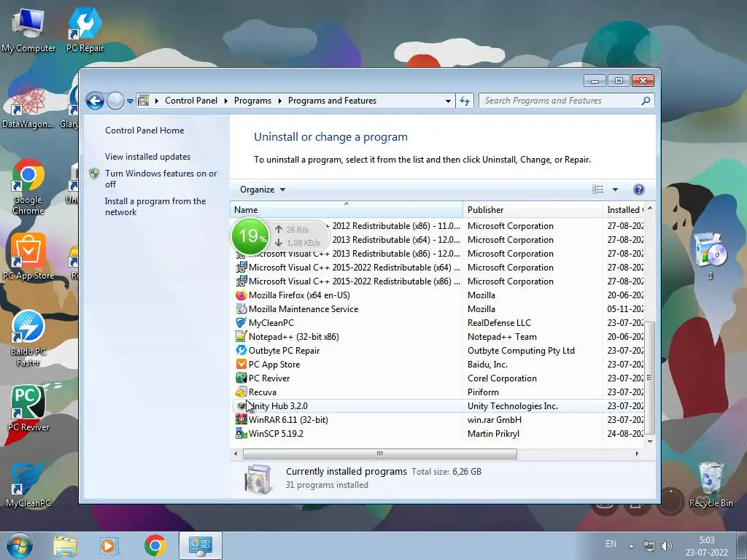
Task: Expand the view options dropdown arrow
Action: [x=615, y=190]
